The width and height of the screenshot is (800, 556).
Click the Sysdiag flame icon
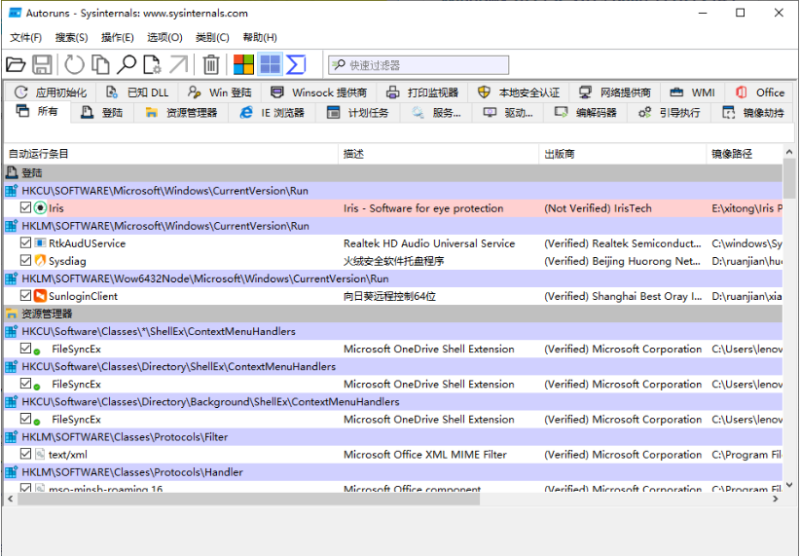(x=40, y=261)
